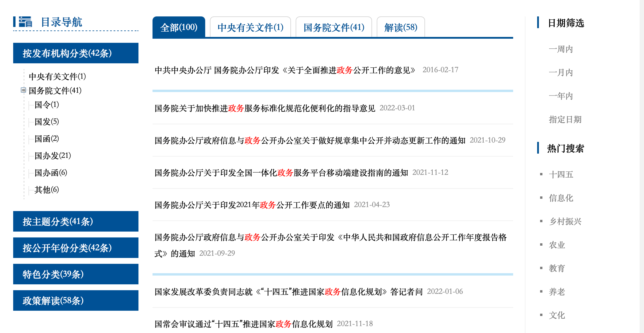The height and width of the screenshot is (333, 644).
Task: Click the directory navigation icon
Action: coord(25,22)
